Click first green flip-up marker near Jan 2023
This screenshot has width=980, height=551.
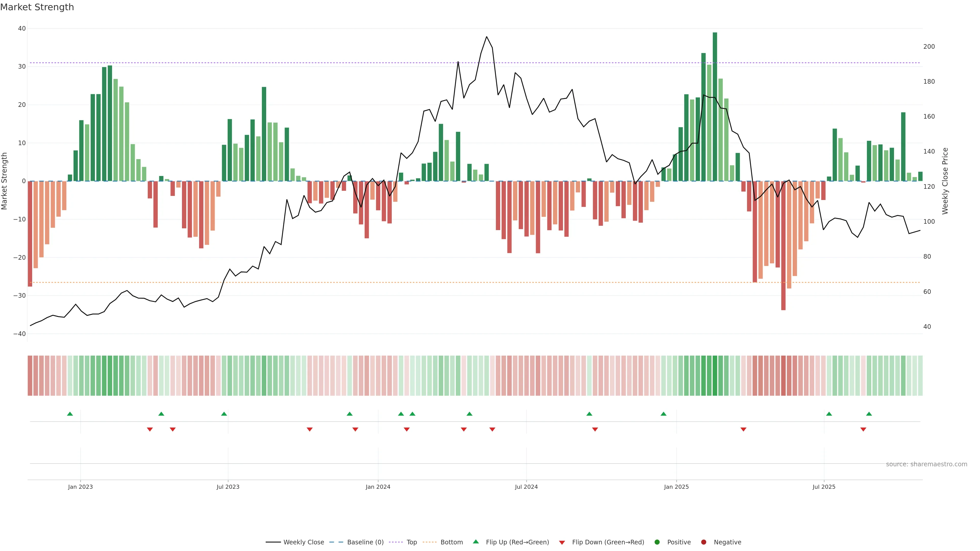(70, 414)
